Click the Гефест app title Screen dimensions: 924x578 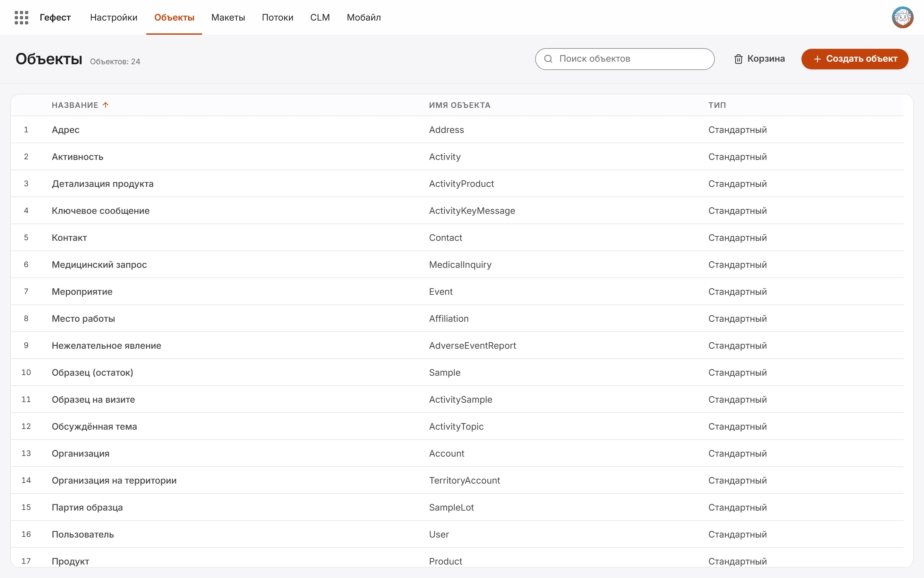[x=55, y=18]
